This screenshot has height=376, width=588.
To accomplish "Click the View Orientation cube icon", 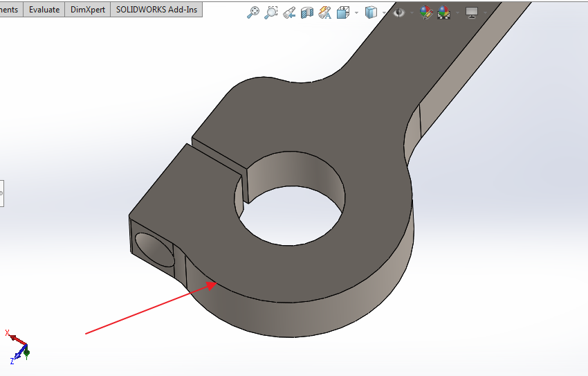I will pyautogui.click(x=343, y=12).
